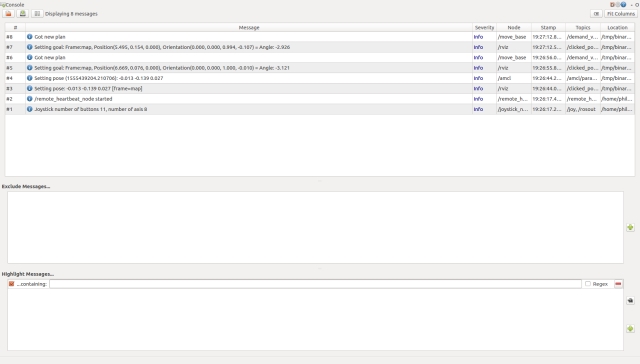640x364 pixels.
Task: Select the Setting pose (1555439204.210706) message
Action: point(320,78)
